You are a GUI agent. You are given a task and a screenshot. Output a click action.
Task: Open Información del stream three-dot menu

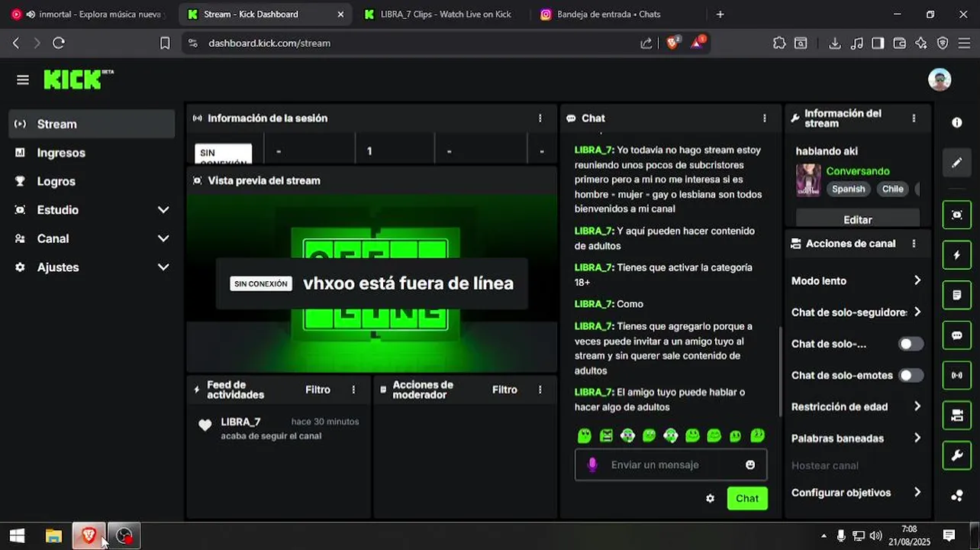[914, 118]
